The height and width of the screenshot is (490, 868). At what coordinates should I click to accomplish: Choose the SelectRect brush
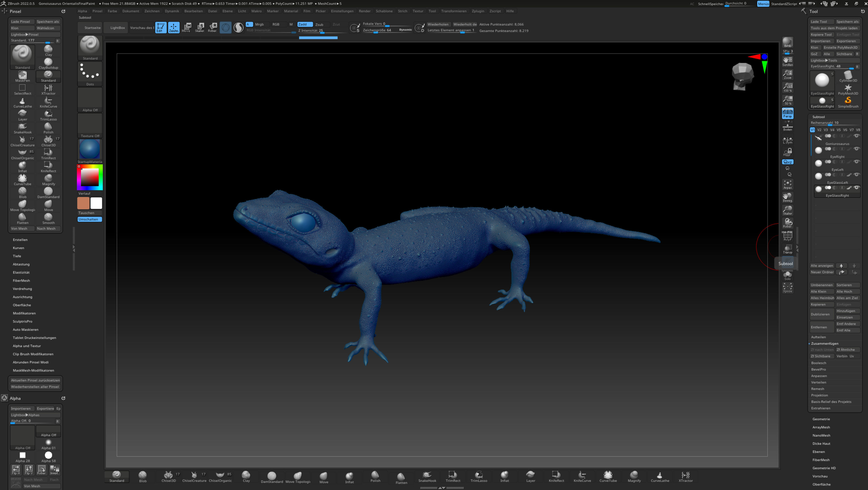pyautogui.click(x=23, y=89)
